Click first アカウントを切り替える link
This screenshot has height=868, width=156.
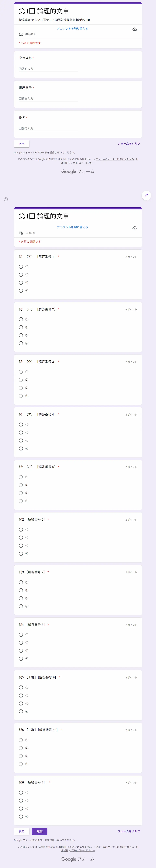[72, 29]
